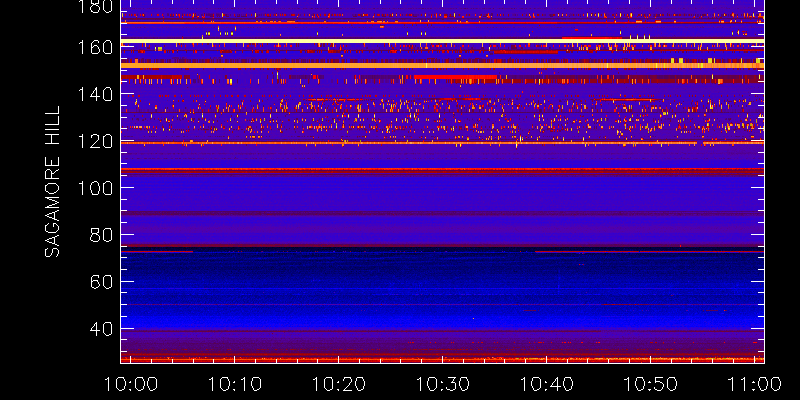Click the 10:40 time axis label
Image resolution: width=800 pixels, height=400 pixels.
coord(546,384)
